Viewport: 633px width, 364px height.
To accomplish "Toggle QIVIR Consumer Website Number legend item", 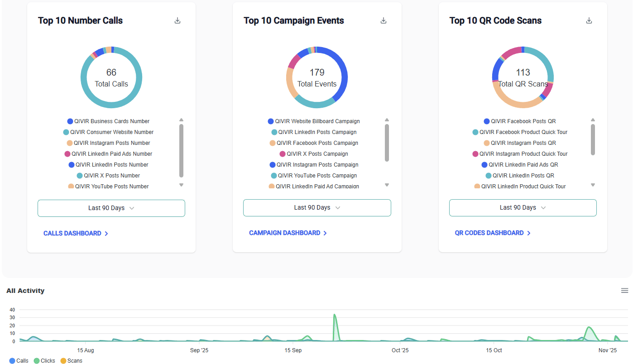I will tap(108, 132).
